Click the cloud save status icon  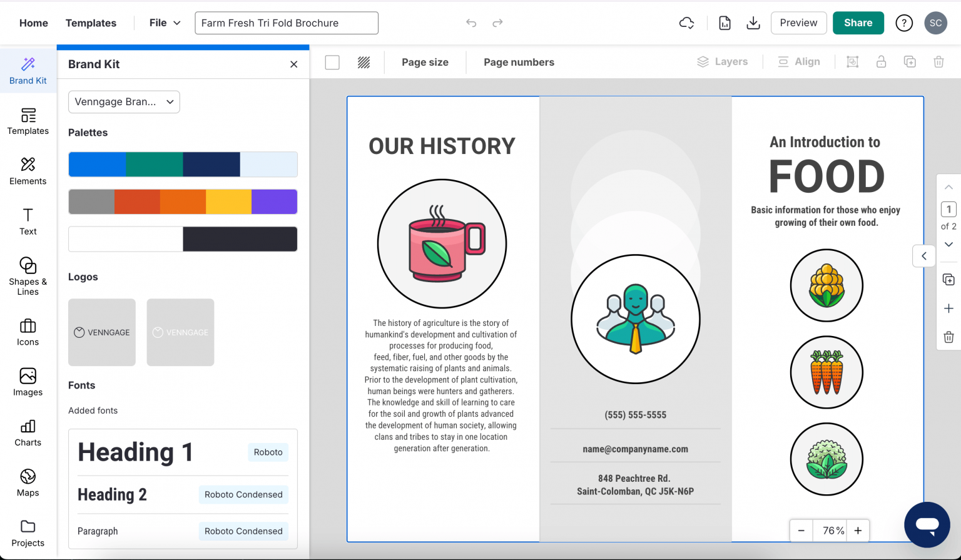click(686, 23)
